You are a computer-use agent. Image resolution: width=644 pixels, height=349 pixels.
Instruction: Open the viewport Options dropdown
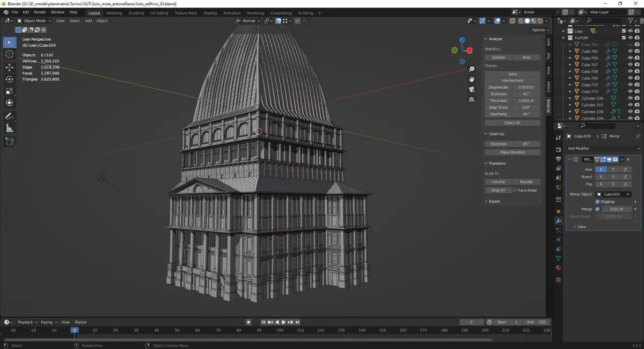point(540,30)
